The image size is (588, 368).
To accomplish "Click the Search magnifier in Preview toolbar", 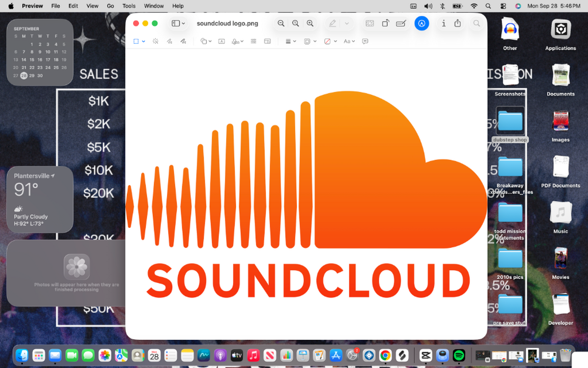I will (477, 23).
